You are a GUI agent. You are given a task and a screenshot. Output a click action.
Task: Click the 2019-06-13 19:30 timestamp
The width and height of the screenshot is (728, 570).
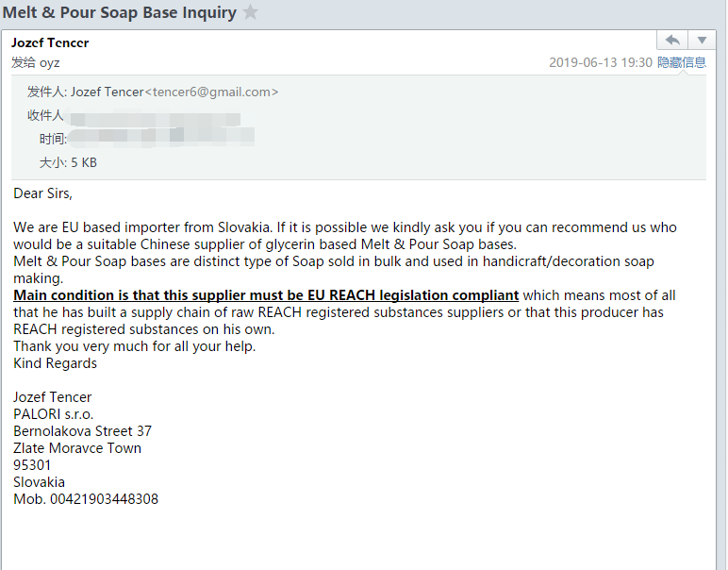pos(601,62)
